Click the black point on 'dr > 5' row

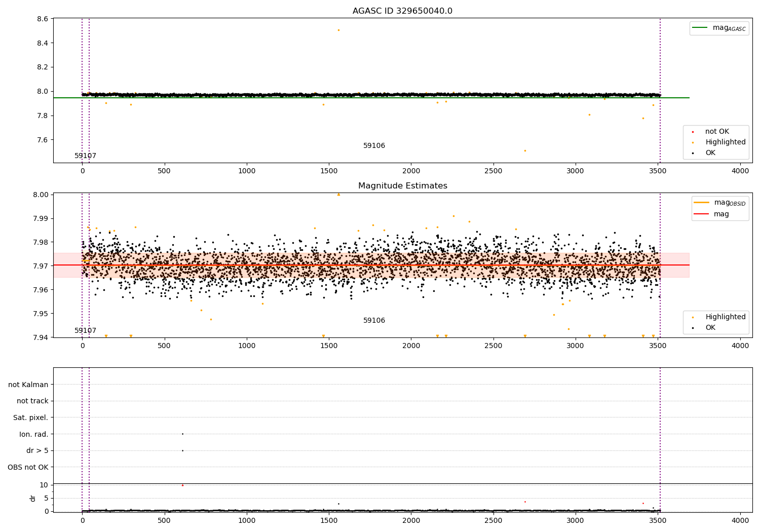click(x=182, y=450)
